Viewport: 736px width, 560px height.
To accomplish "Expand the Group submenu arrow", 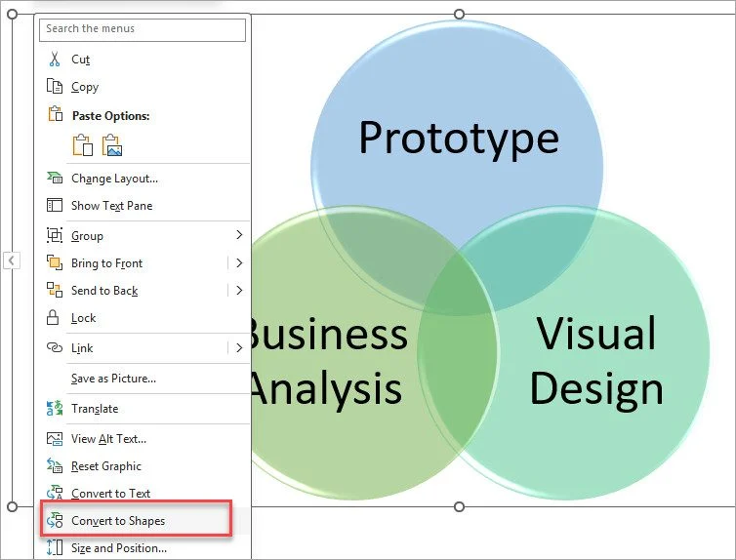I will [x=239, y=234].
